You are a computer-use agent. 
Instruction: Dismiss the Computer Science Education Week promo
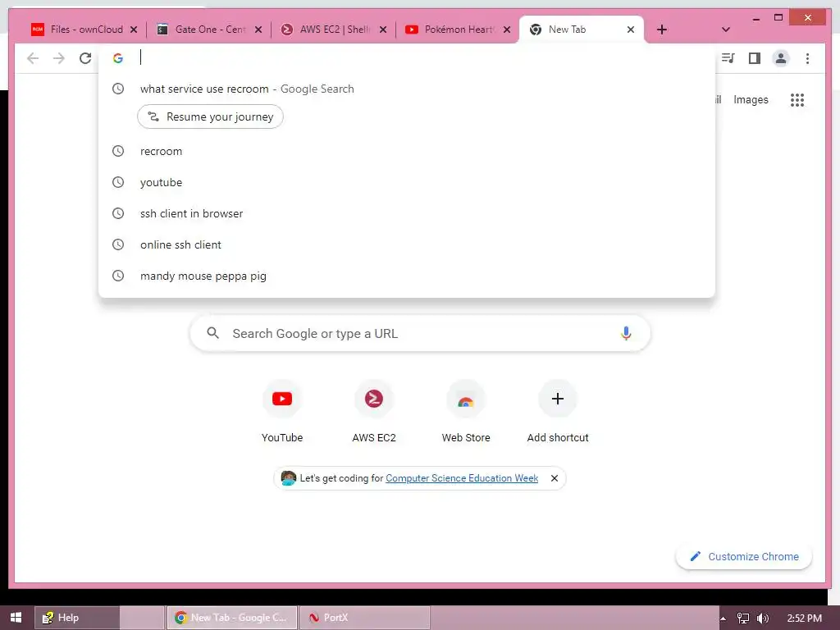[x=555, y=478]
